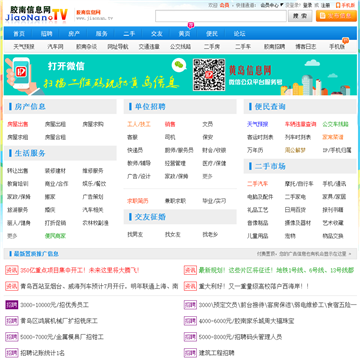The height and width of the screenshot is (360, 360).
Task: Open the 黄页 navigation tab
Action: (x=184, y=34)
